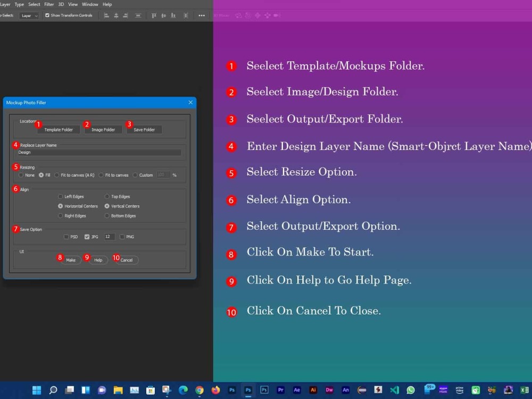Open the three-dots more options menu

tap(202, 15)
